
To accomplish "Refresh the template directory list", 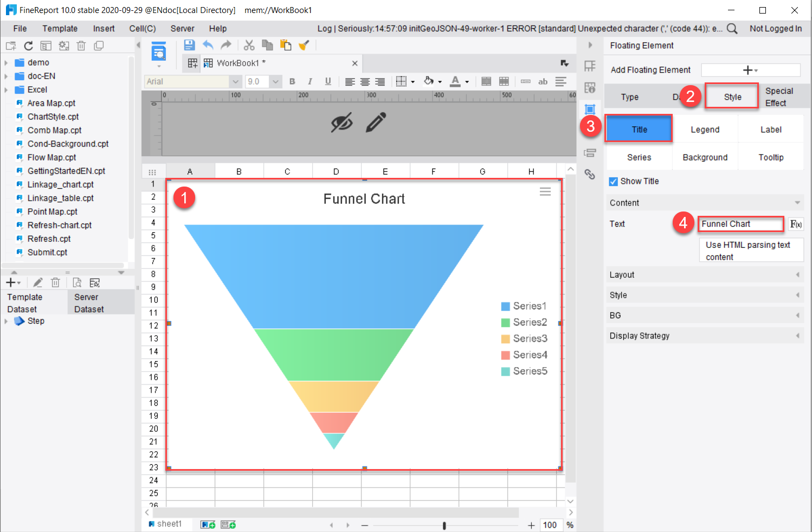I will coord(28,46).
